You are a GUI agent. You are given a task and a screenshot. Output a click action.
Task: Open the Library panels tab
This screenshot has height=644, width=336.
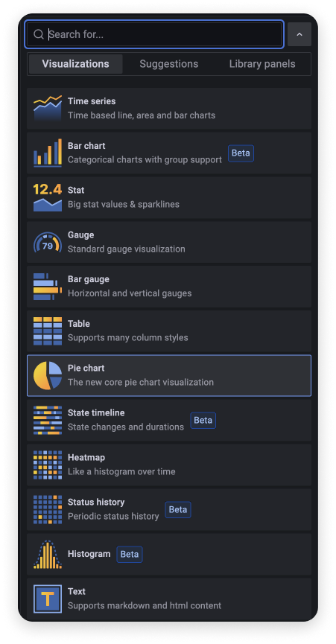click(262, 64)
